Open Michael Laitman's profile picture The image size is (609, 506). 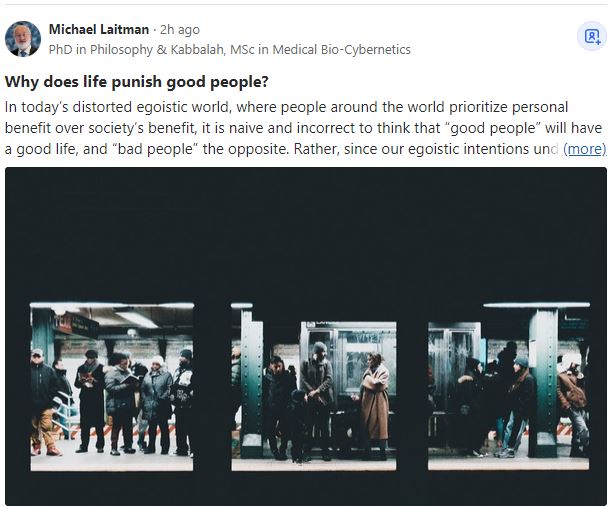pos(23,39)
